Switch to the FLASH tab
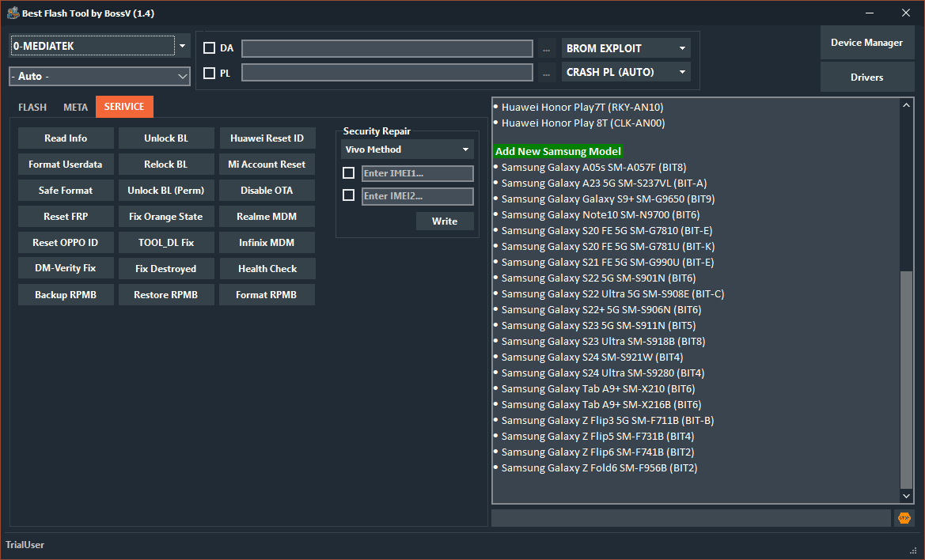The image size is (925, 560). point(32,106)
